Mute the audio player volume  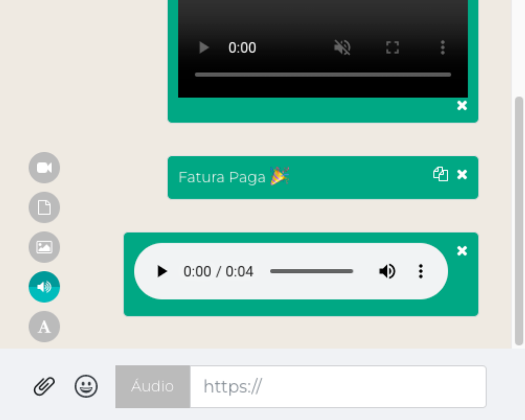(x=387, y=271)
